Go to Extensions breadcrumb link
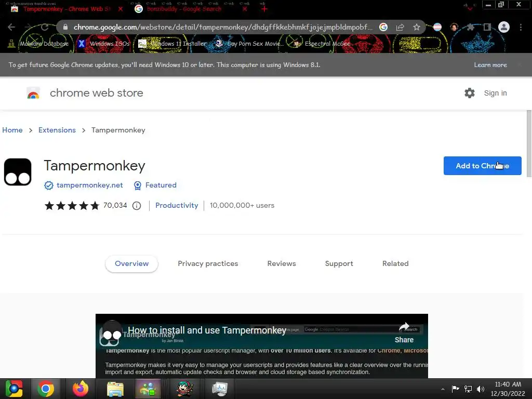Viewport: 532px width, 399px height. click(57, 130)
